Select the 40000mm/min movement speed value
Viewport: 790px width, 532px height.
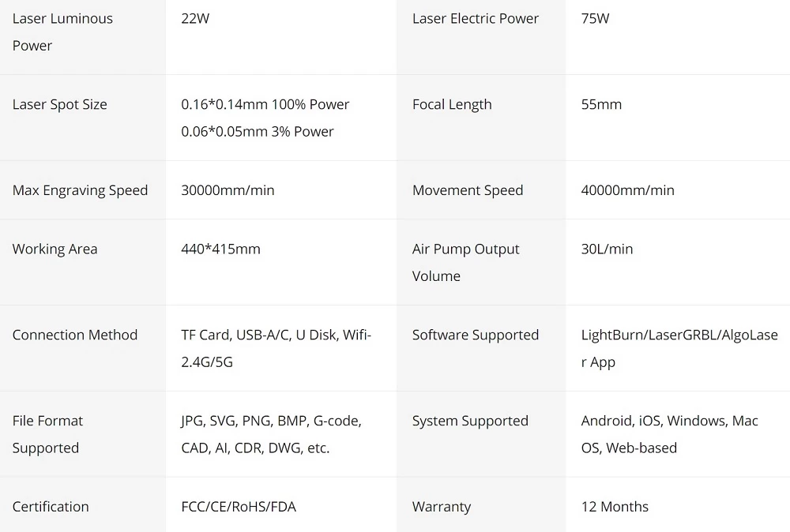point(627,190)
